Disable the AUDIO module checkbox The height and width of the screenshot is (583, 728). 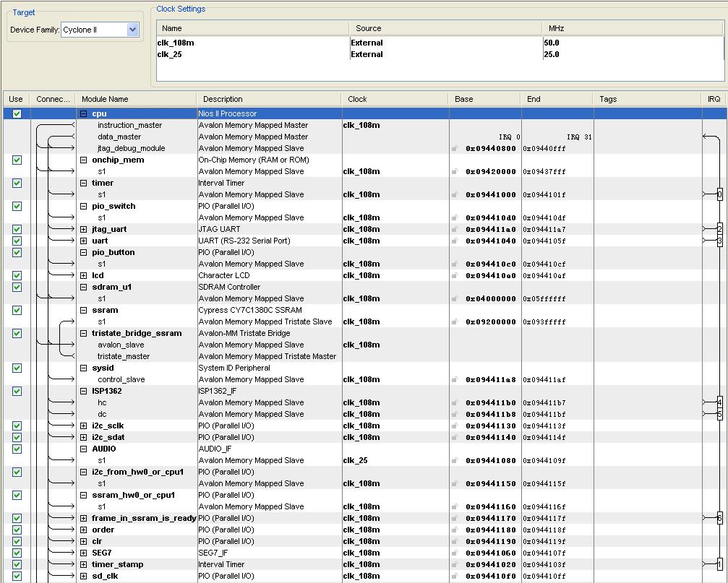[x=17, y=449]
